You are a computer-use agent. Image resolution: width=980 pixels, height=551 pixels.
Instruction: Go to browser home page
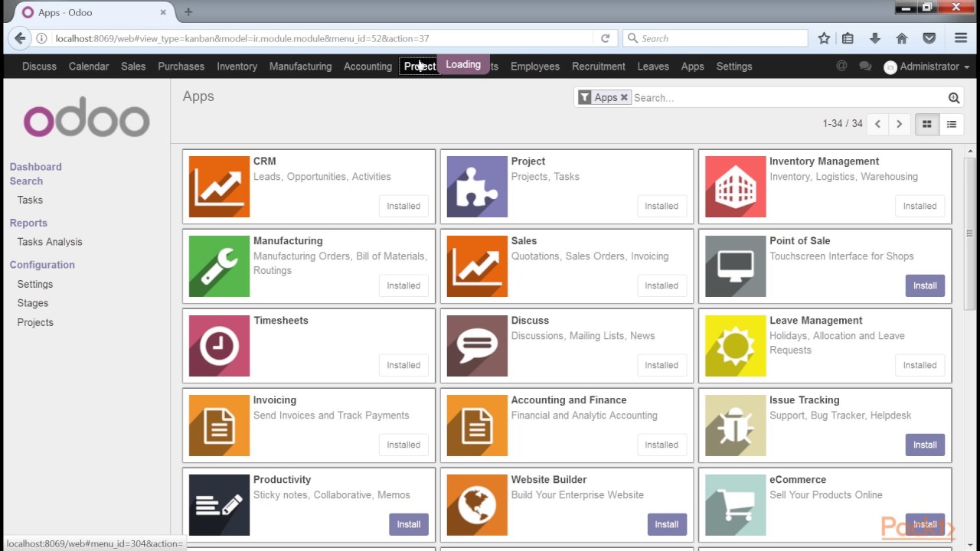coord(902,38)
